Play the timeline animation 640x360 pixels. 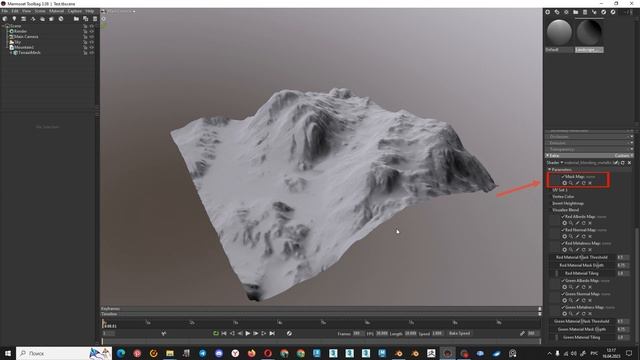pos(248,333)
